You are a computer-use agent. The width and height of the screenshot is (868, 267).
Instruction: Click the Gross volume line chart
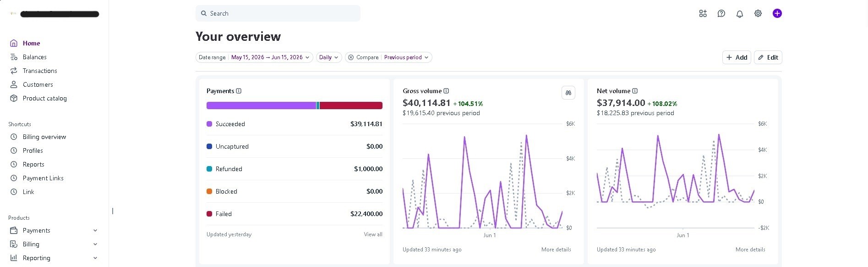pos(482,177)
